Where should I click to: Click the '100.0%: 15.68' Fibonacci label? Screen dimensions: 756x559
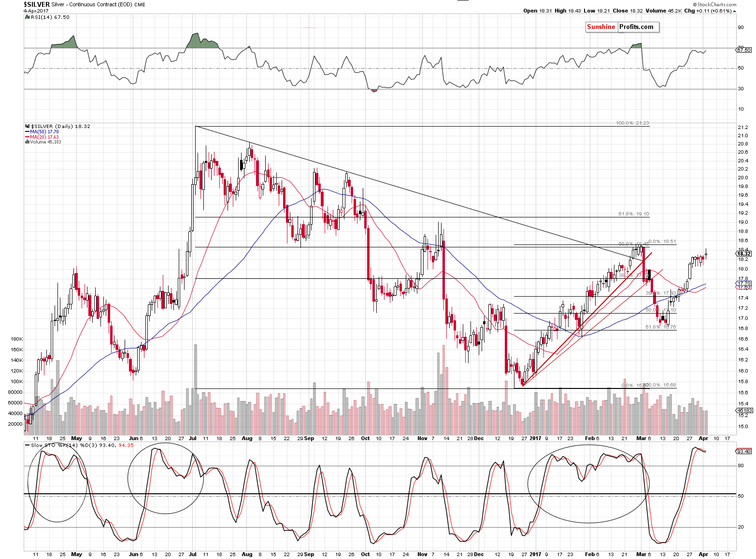click(660, 385)
